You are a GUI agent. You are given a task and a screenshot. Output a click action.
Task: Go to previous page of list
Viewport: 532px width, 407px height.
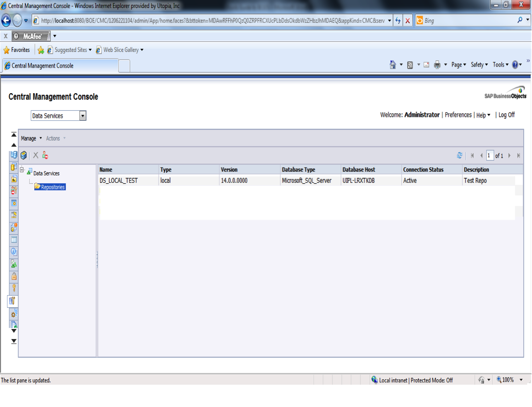(x=481, y=156)
